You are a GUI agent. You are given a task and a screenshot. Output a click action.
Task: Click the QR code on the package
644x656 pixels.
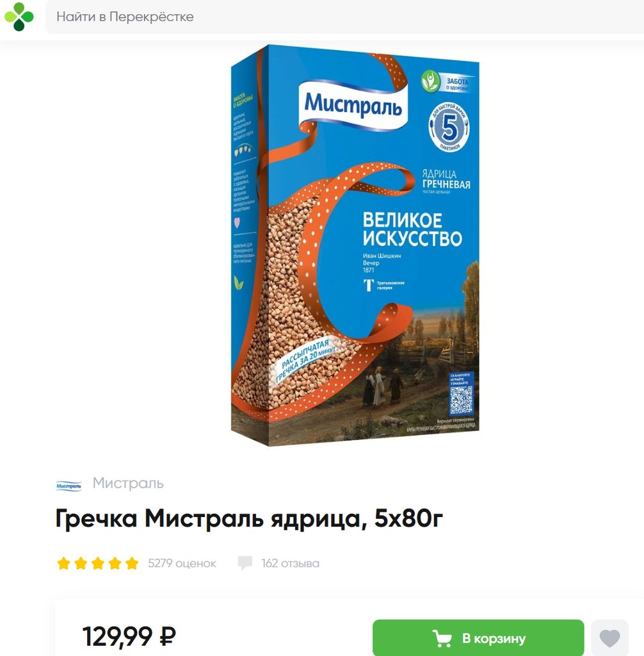pyautogui.click(x=462, y=399)
